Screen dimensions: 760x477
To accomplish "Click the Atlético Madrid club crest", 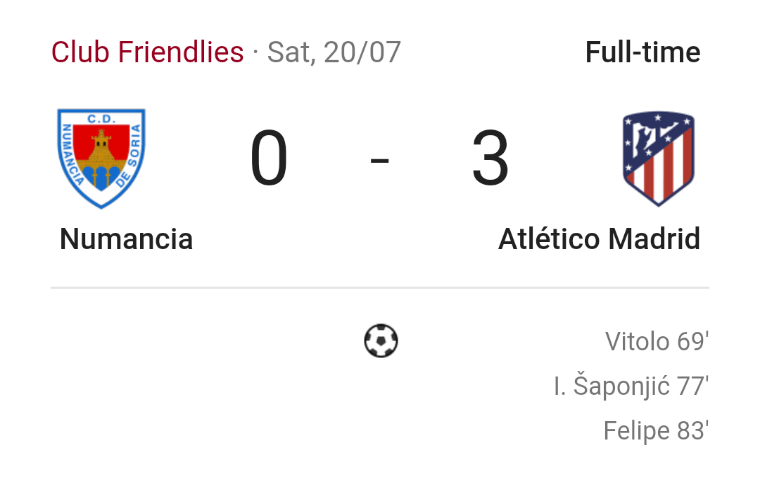I will coord(658,158).
